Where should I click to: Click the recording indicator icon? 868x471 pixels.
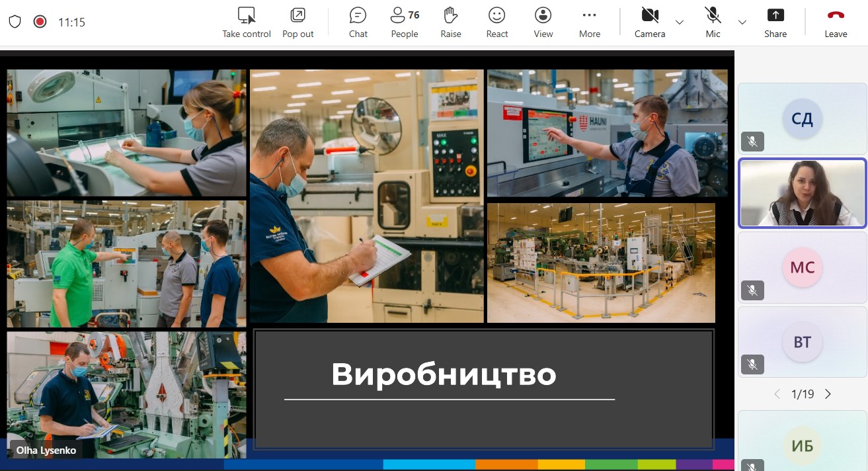click(x=40, y=22)
